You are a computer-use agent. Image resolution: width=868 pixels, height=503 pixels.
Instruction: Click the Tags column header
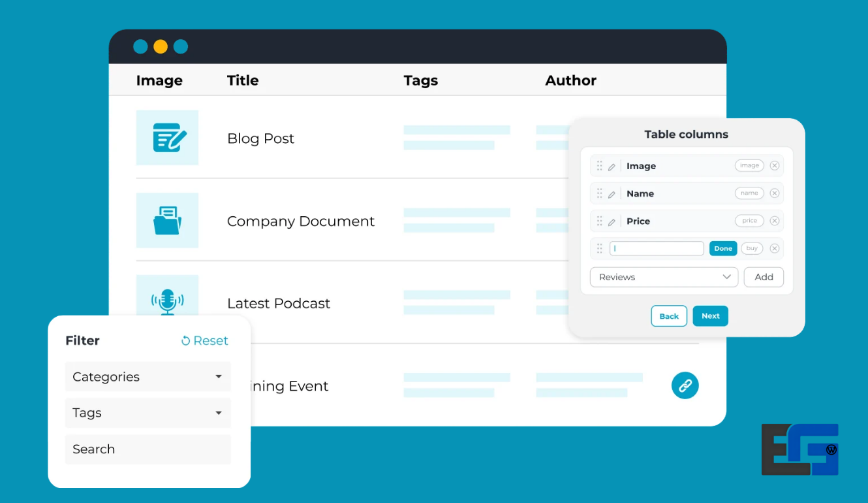click(x=421, y=80)
